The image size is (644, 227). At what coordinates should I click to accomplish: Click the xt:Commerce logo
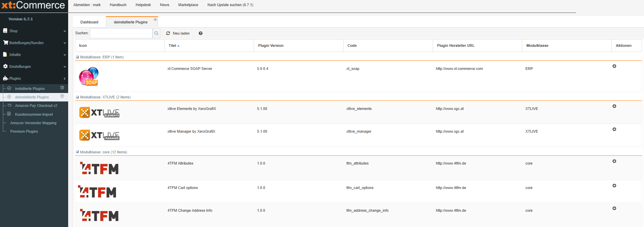(33, 5)
